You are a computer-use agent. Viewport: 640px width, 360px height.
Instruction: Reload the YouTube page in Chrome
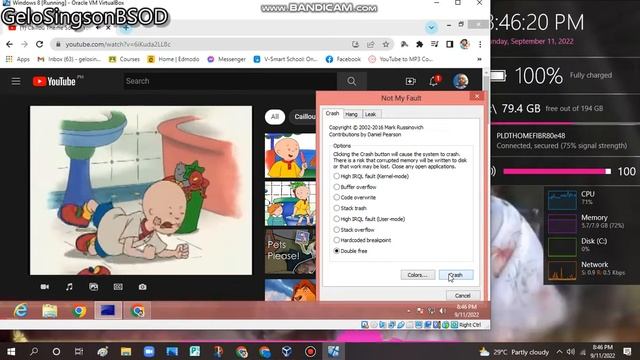tap(40, 44)
